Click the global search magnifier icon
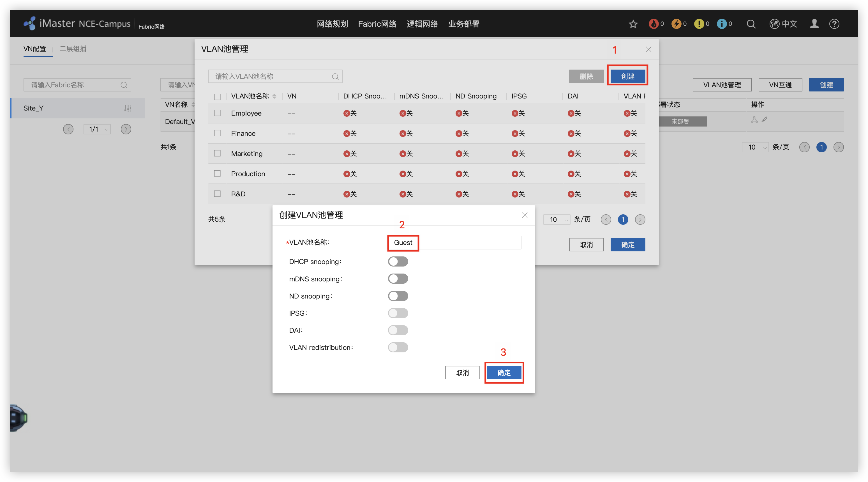Screen dimensions: 868x482 pos(751,24)
